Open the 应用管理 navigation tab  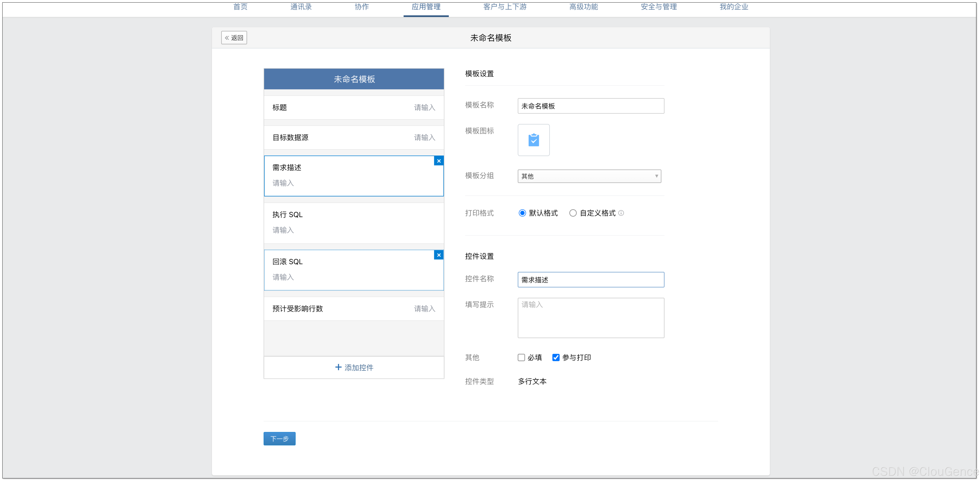[426, 7]
